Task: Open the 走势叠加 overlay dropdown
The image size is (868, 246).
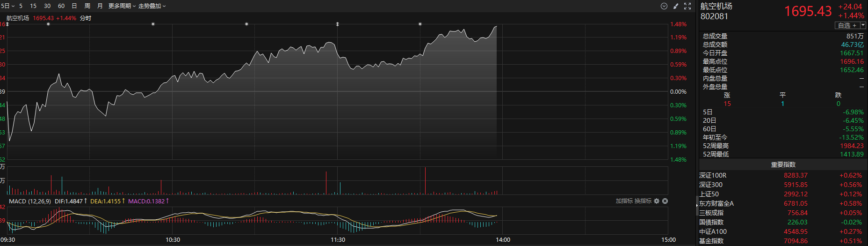Action: (x=152, y=6)
